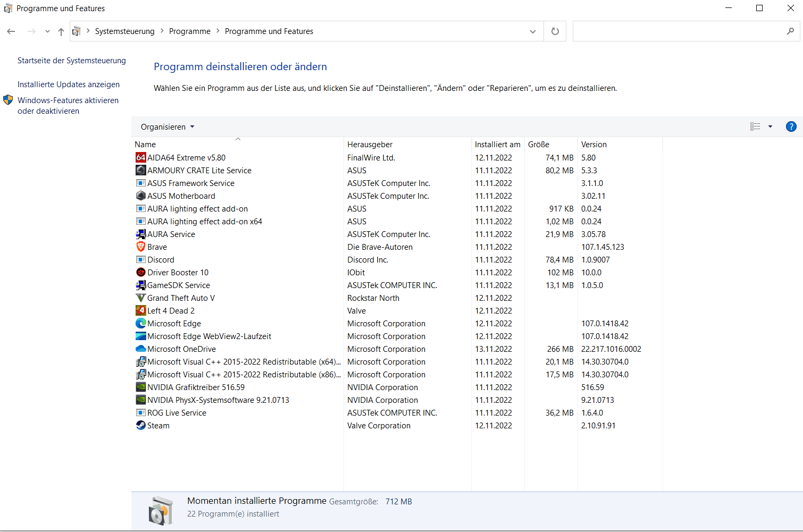Viewport: 803px width, 532px height.
Task: Sort by Installiert am column header
Action: (x=498, y=145)
